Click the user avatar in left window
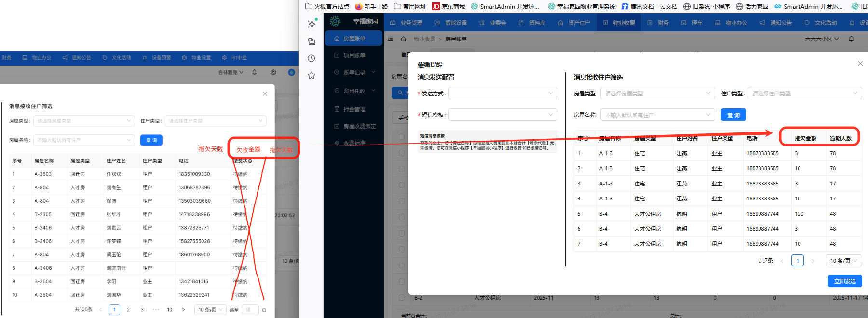 [x=291, y=72]
